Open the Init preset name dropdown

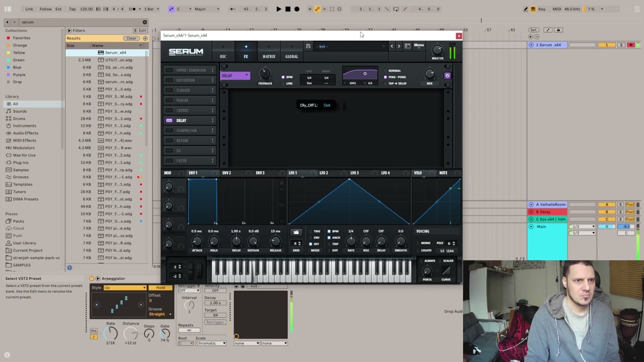click(350, 46)
